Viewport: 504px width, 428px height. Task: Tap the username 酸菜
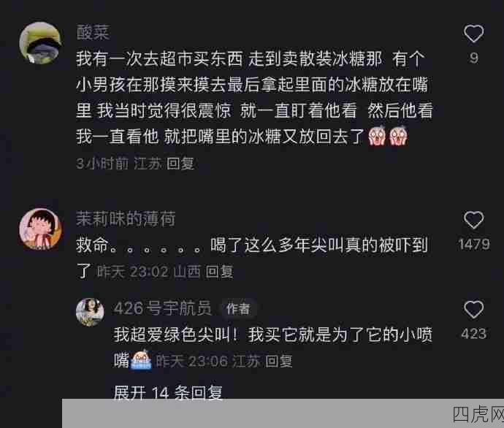click(93, 33)
